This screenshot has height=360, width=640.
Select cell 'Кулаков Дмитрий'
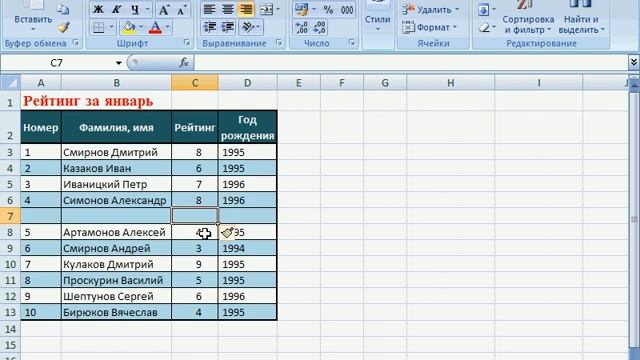point(116,264)
